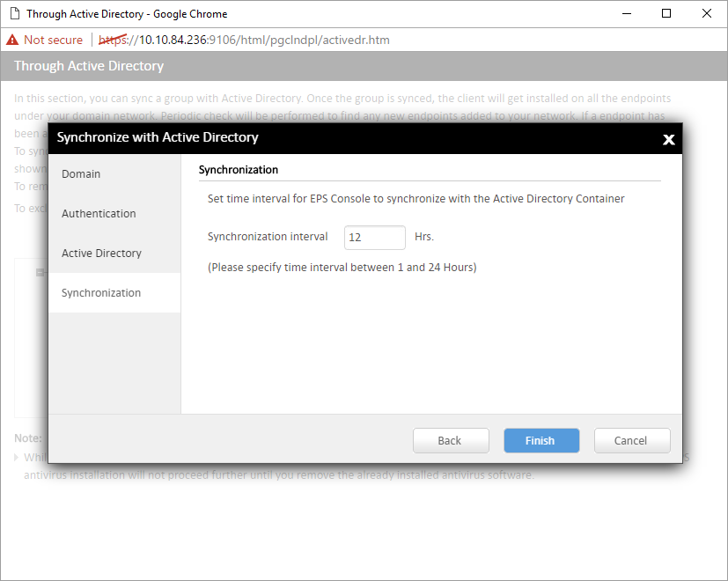Click the 'Synchronization' section heading

pos(239,170)
